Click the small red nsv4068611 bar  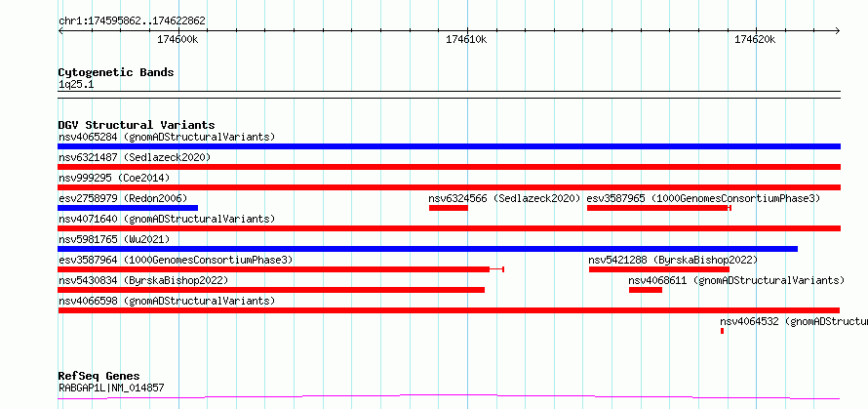click(646, 290)
